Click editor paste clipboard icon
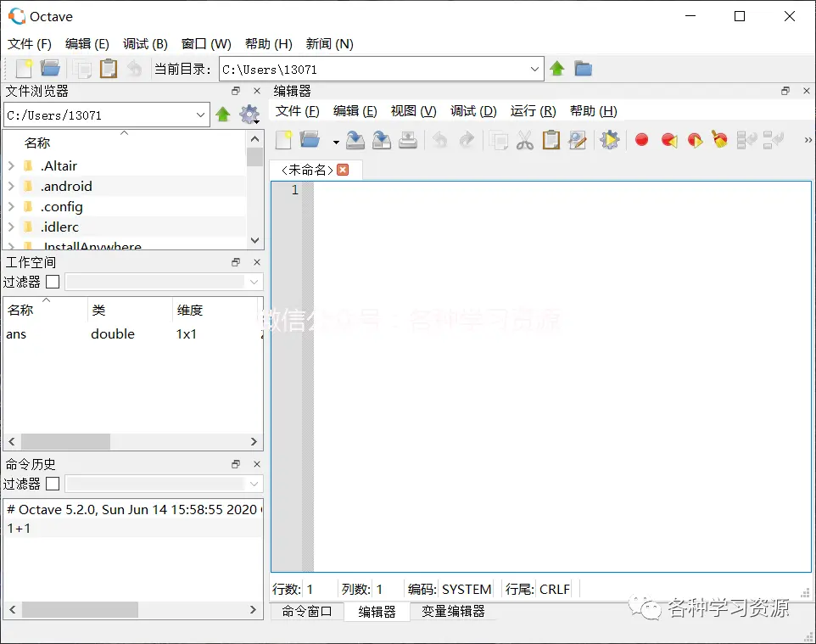The image size is (816, 644). pos(551,140)
